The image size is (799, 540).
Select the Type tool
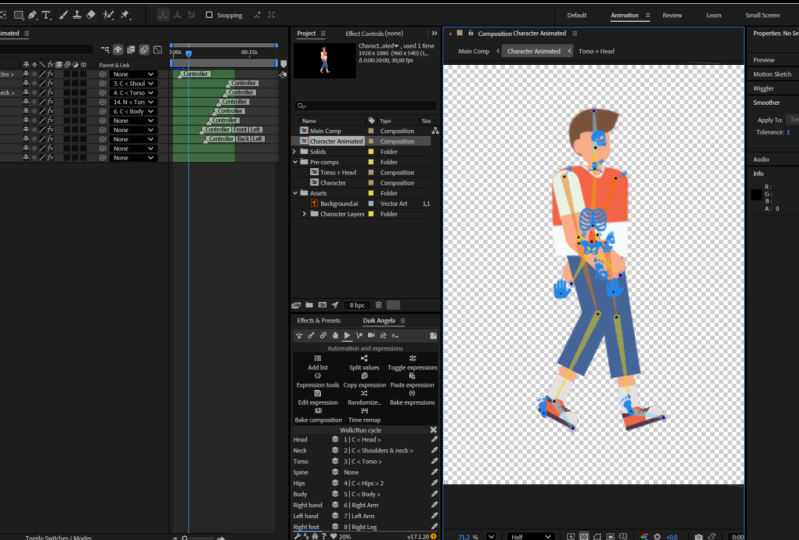coord(46,15)
